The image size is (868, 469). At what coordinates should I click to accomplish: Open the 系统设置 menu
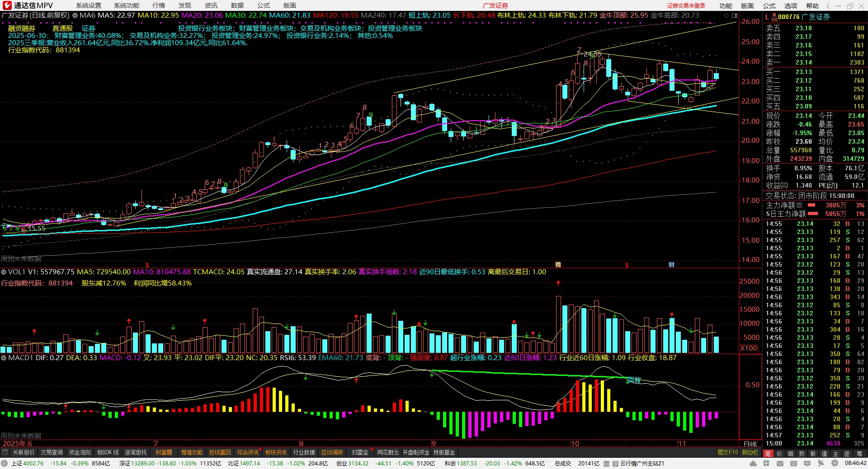[x=89, y=5]
